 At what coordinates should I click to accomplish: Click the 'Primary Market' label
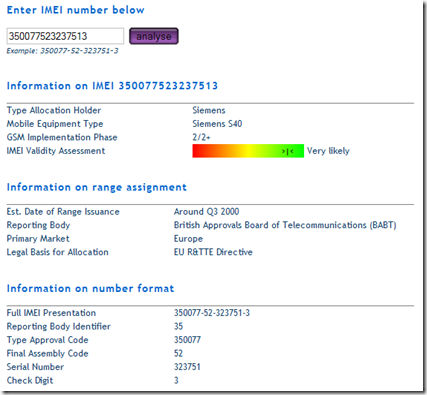[38, 239]
